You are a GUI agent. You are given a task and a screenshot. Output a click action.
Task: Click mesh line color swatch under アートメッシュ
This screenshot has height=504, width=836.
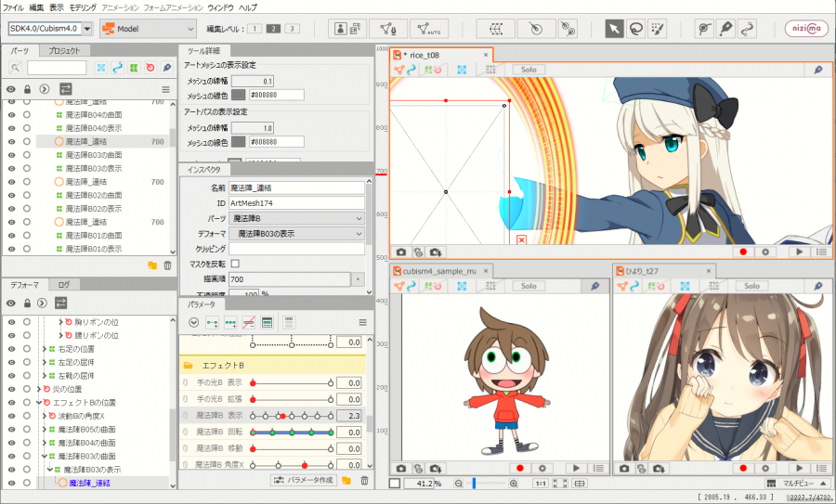(x=239, y=96)
